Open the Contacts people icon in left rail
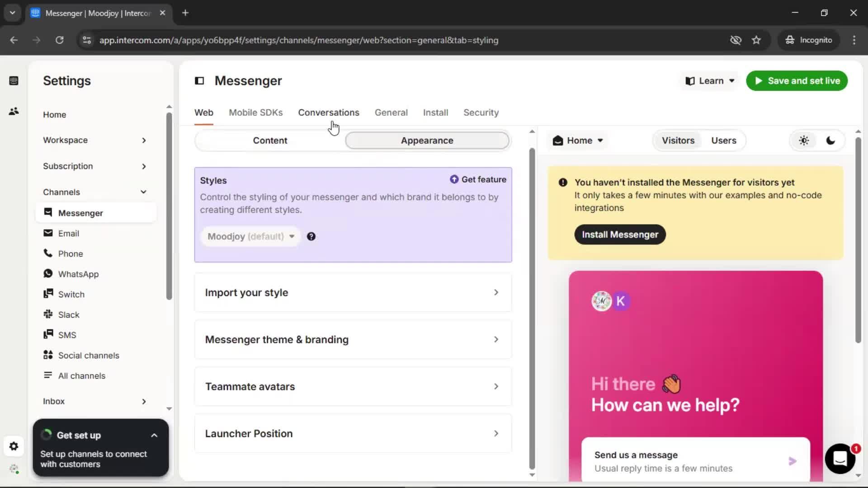This screenshot has height=488, width=868. pyautogui.click(x=14, y=111)
